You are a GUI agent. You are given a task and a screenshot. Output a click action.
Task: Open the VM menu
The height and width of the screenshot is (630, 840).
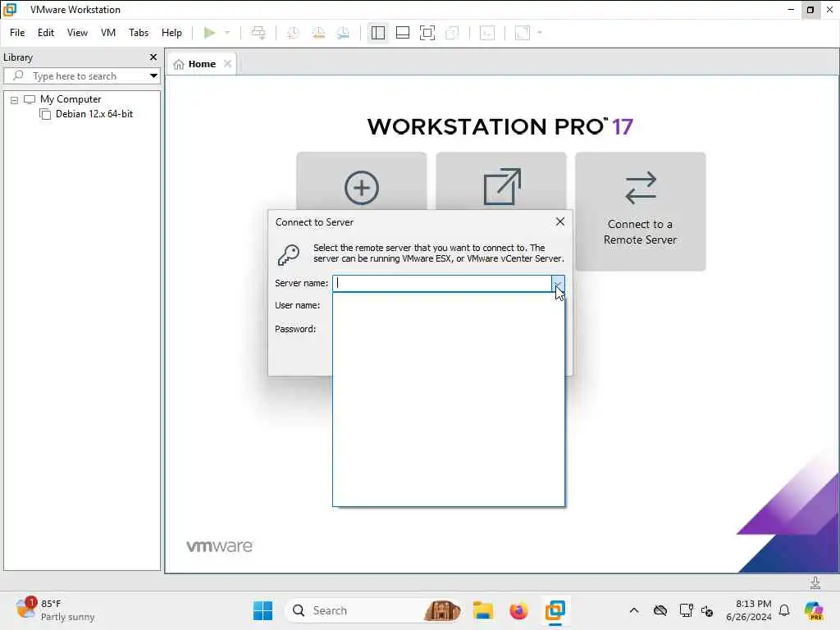(108, 33)
